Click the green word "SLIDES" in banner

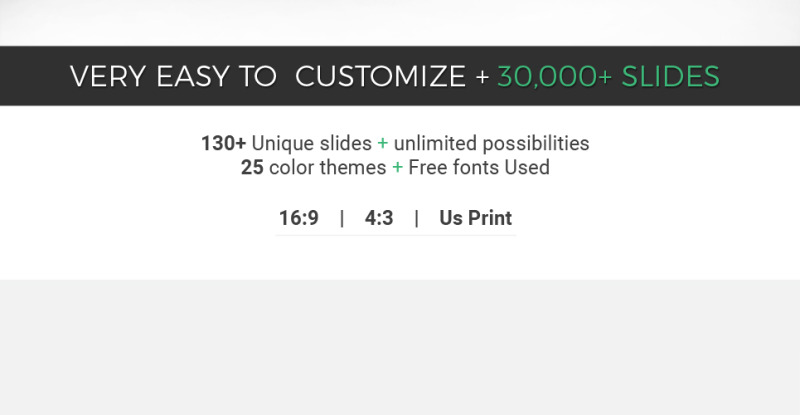670,77
